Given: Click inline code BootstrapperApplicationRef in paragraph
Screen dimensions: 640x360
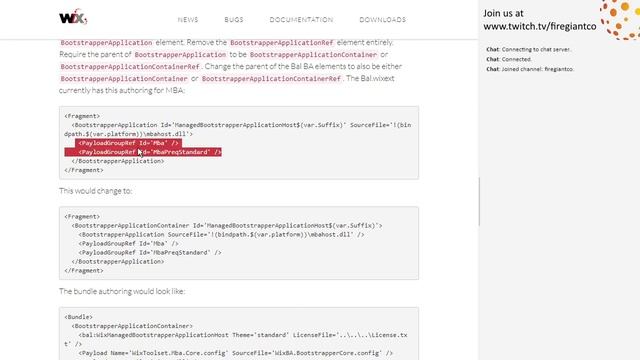Looking at the screenshot, I should [282, 42].
